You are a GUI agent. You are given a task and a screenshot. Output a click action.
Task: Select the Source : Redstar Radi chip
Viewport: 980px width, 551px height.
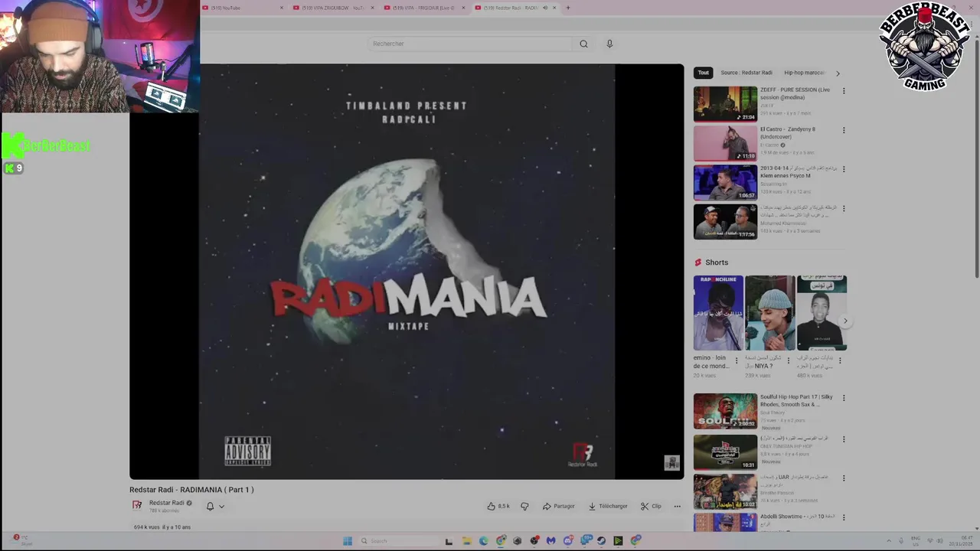coord(746,73)
